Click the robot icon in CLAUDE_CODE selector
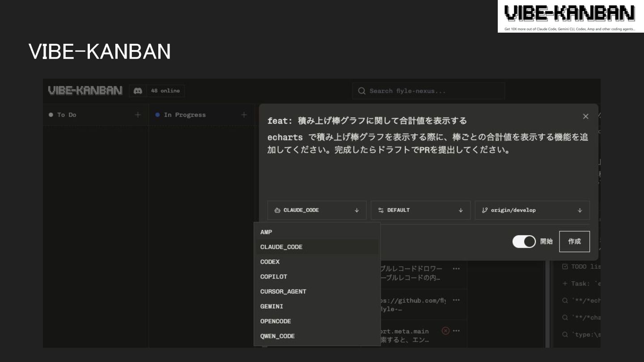 (x=277, y=210)
